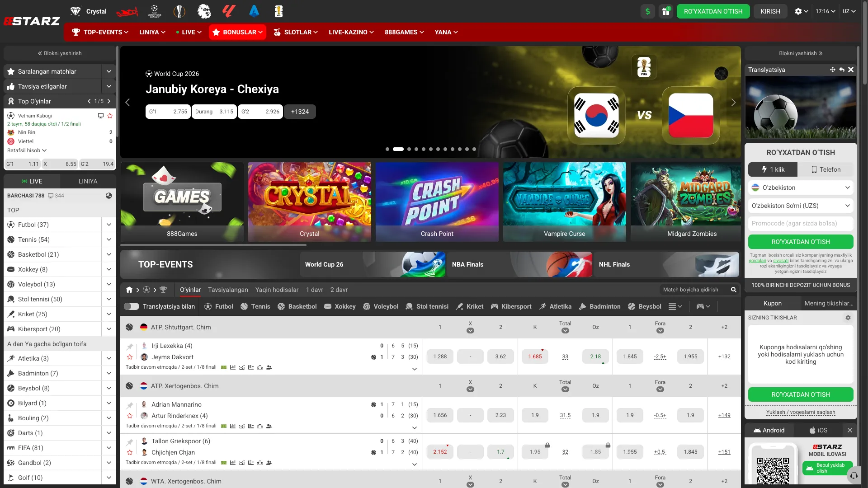Open the gift bonuses icon
The width and height of the screenshot is (868, 488).
666,11
